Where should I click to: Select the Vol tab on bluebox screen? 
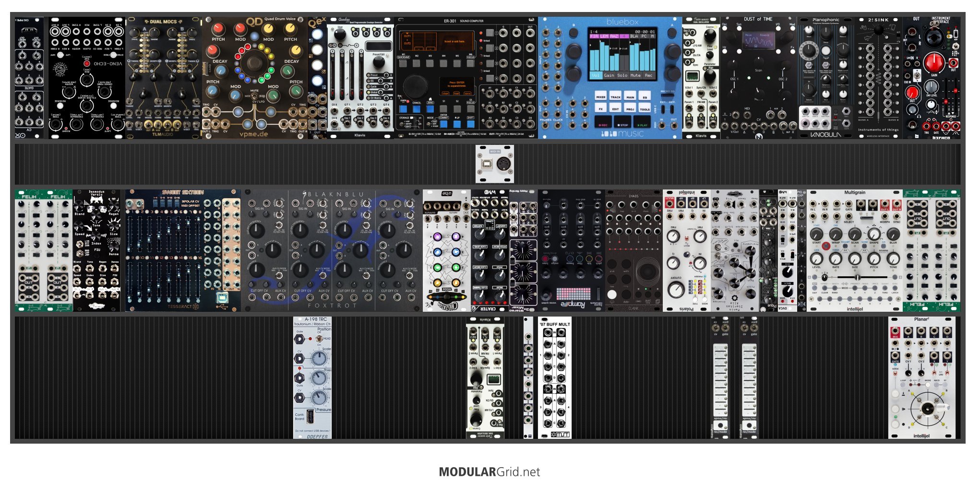596,75
